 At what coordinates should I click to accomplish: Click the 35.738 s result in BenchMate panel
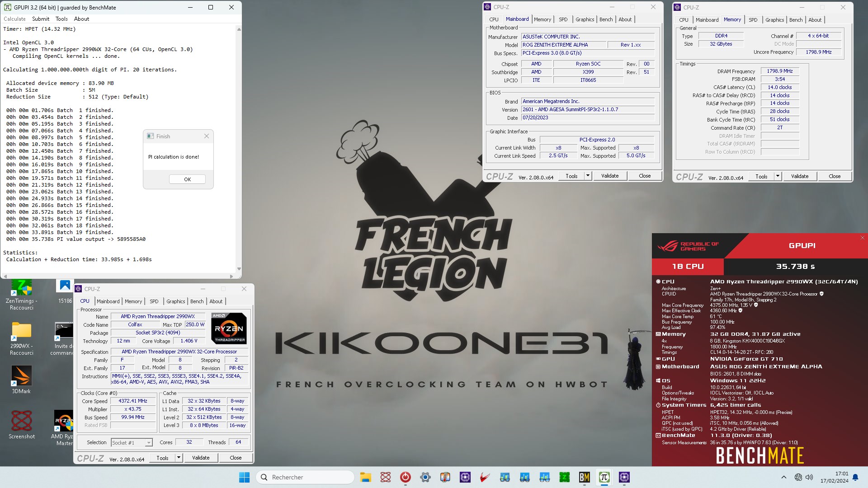click(796, 266)
